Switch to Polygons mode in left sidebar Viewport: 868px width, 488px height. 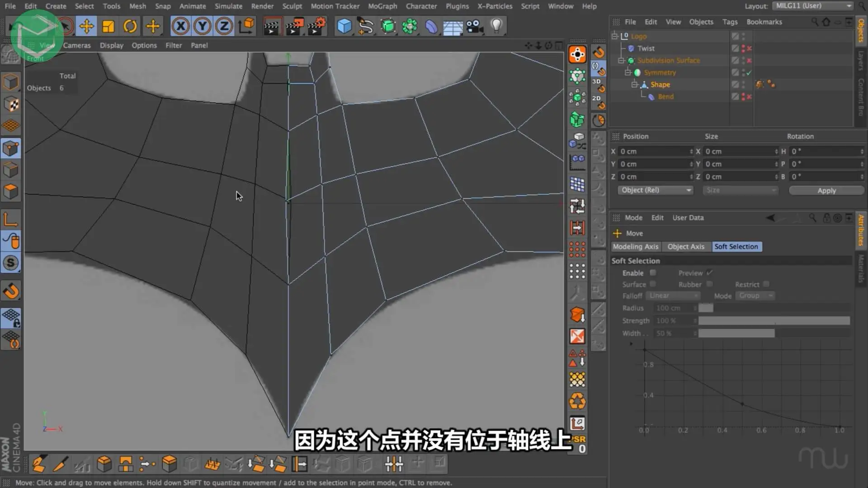[11, 191]
